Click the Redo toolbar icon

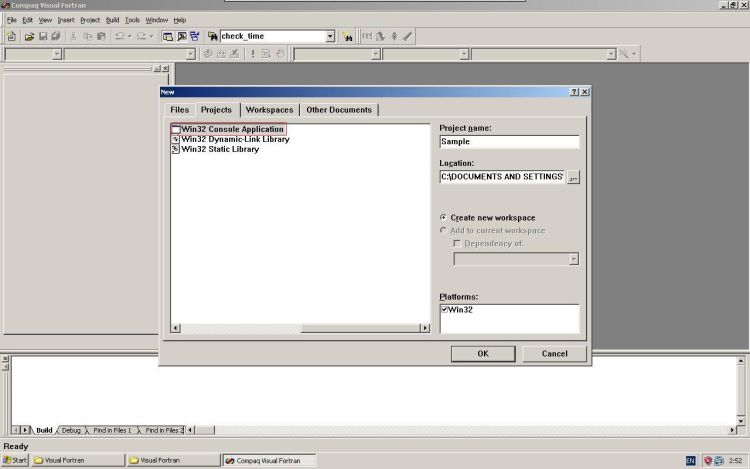coord(141,36)
